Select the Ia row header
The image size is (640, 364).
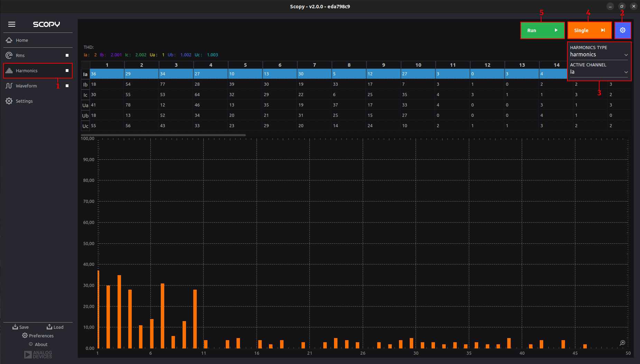click(85, 74)
